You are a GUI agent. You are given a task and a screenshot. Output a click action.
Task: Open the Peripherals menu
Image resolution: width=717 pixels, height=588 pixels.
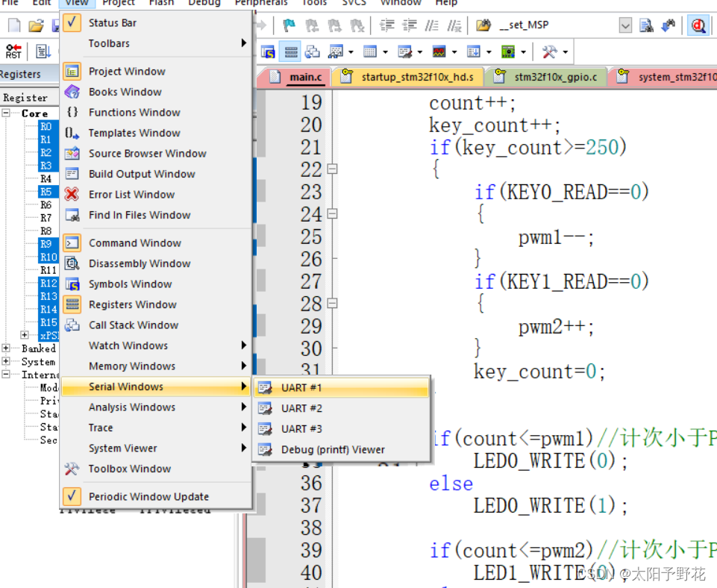261,3
